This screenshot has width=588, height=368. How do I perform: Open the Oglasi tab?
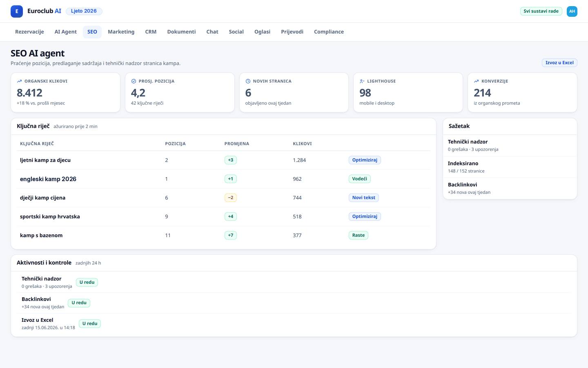[x=262, y=32]
